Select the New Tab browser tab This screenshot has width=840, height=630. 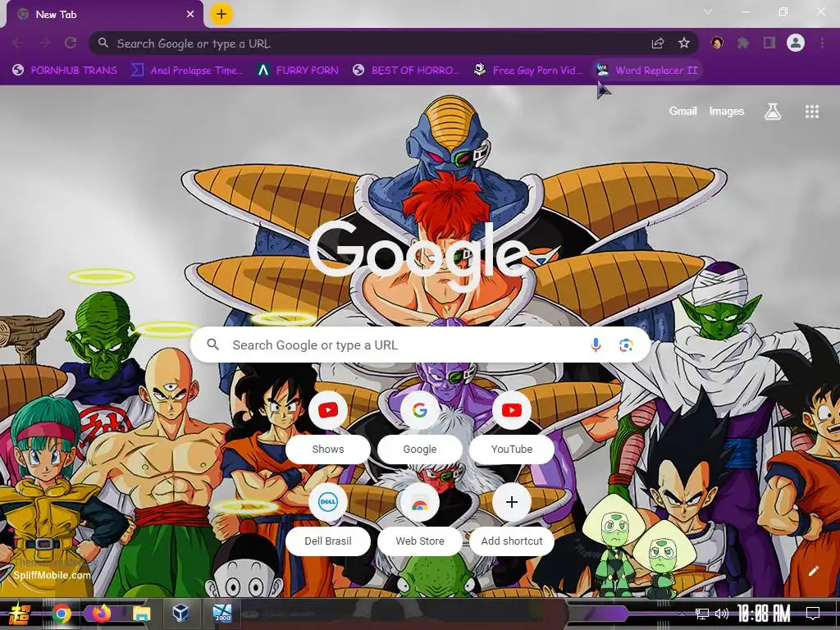(x=104, y=15)
